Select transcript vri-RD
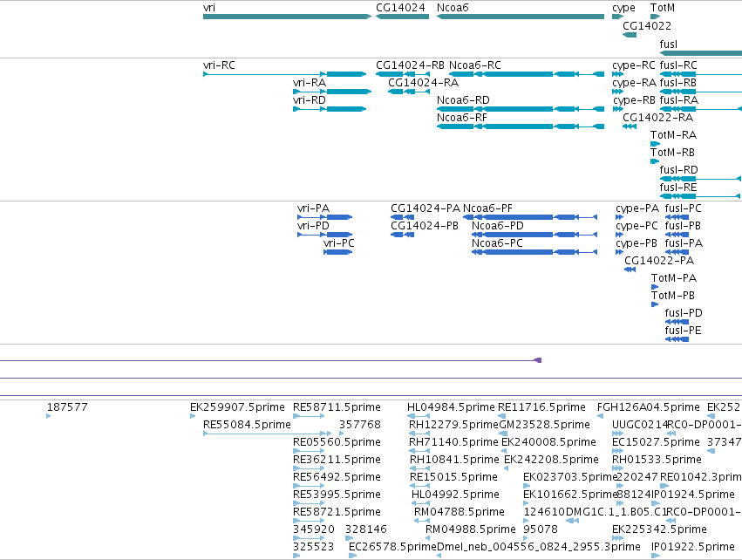Screen dimensions: 742x560 coord(330,109)
